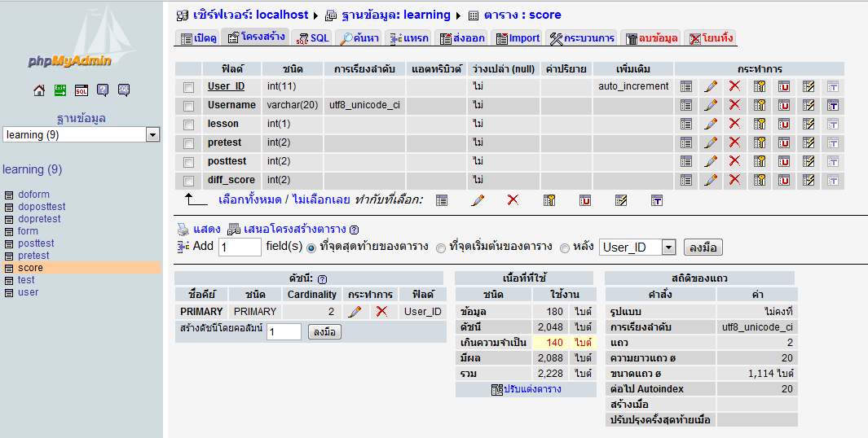Edit the PRIMARY index with pencil
This screenshot has height=438, width=868.
pyautogui.click(x=355, y=311)
